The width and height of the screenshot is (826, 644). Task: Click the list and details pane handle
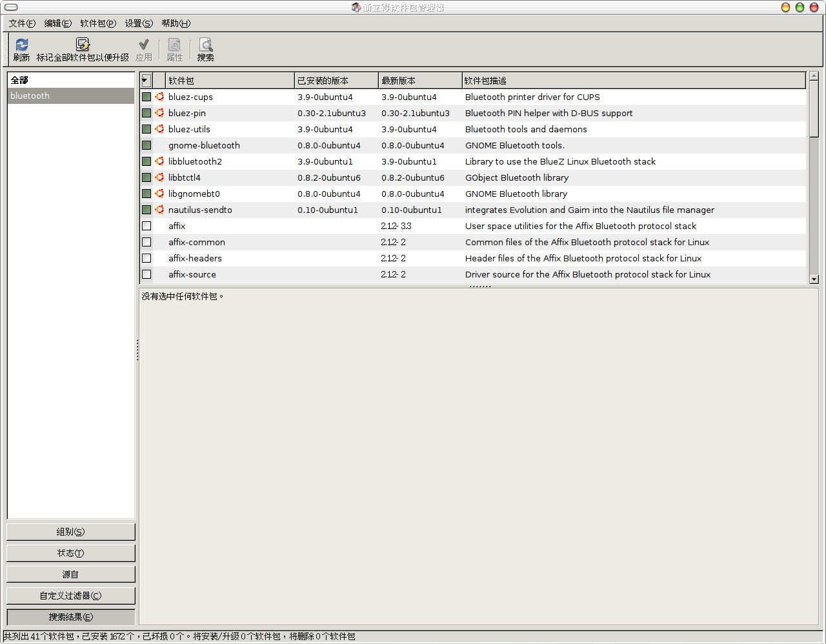480,286
